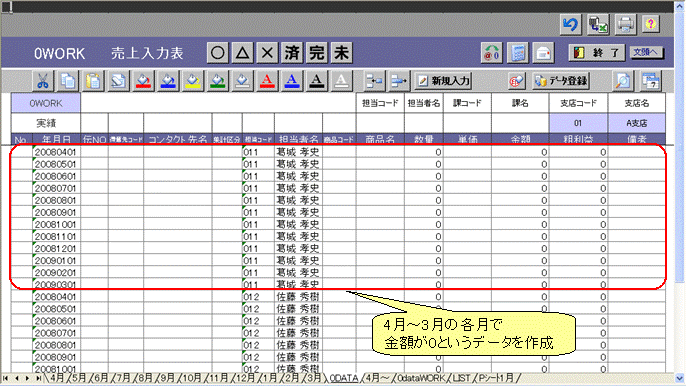The height and width of the screenshot is (386, 686).
Task: Click the 支店名 header cell
Action: [x=637, y=103]
